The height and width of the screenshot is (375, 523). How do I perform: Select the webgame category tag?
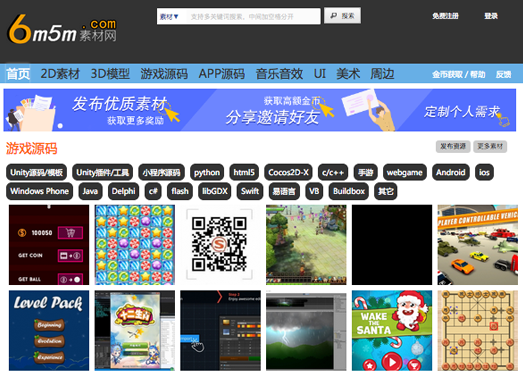point(405,172)
